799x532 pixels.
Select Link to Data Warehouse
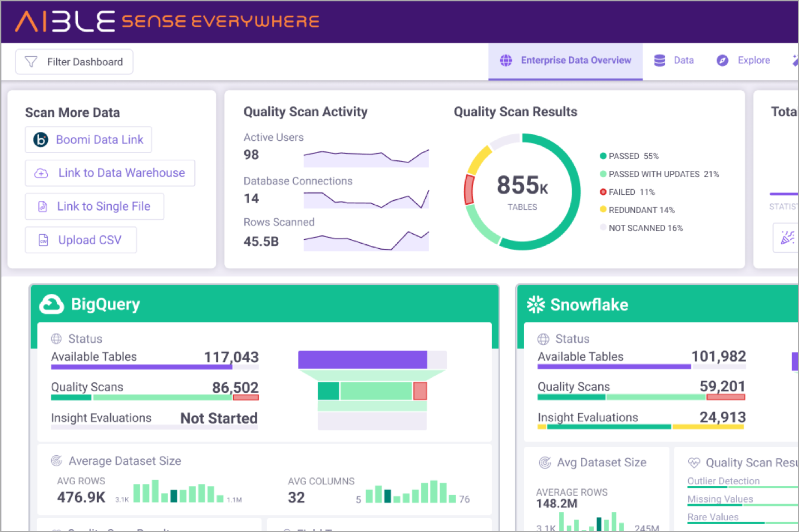click(x=110, y=173)
